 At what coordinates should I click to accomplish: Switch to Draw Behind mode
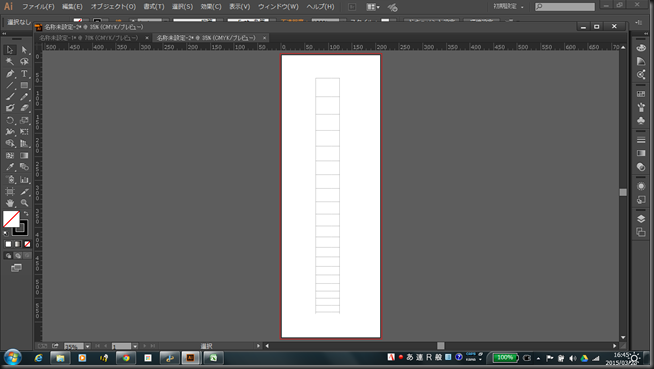point(18,256)
